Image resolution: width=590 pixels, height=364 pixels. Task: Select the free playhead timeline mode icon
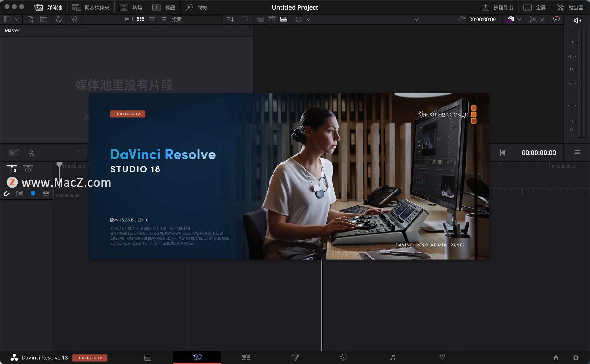click(x=28, y=169)
